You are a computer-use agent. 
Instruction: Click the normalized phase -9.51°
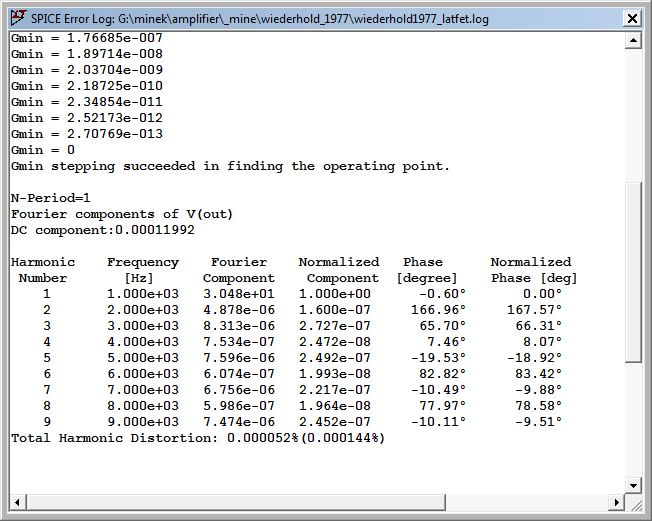click(538, 422)
